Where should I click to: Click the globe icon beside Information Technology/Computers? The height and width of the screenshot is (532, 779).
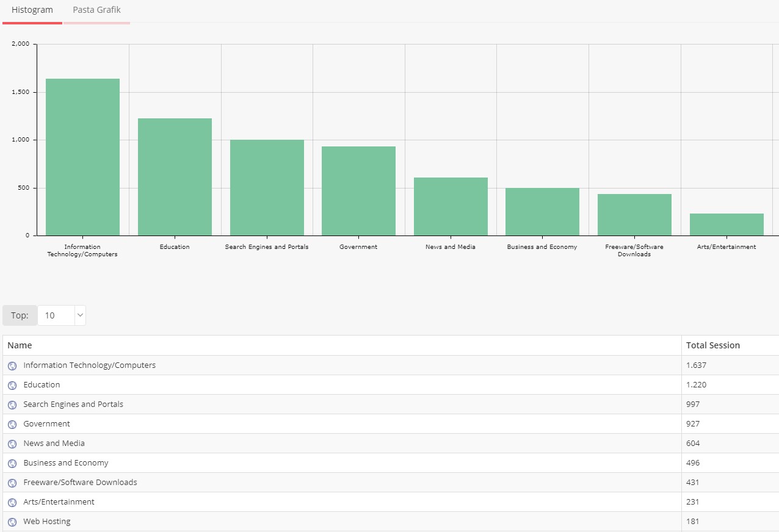point(12,366)
